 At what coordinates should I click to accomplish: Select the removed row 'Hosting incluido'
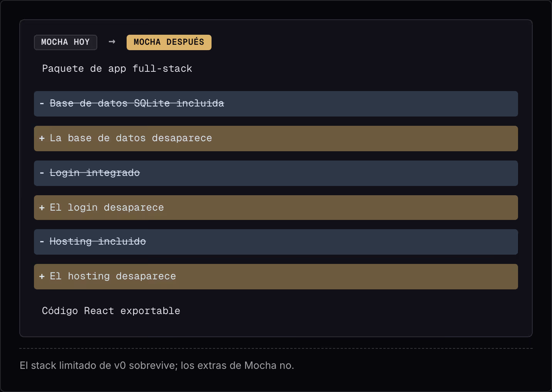pyautogui.click(x=276, y=242)
